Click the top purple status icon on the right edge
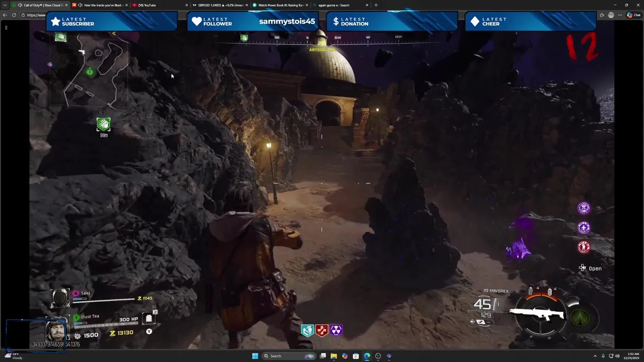 583,208
